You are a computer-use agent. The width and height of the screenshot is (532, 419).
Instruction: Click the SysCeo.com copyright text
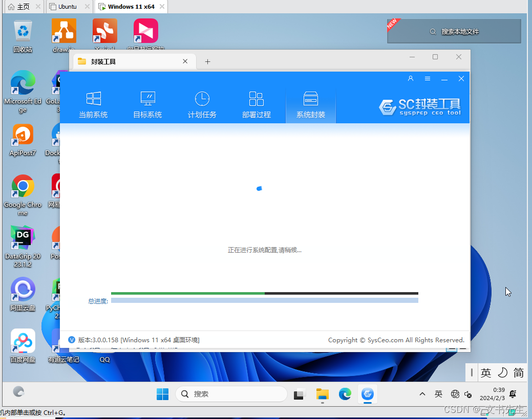pos(396,340)
